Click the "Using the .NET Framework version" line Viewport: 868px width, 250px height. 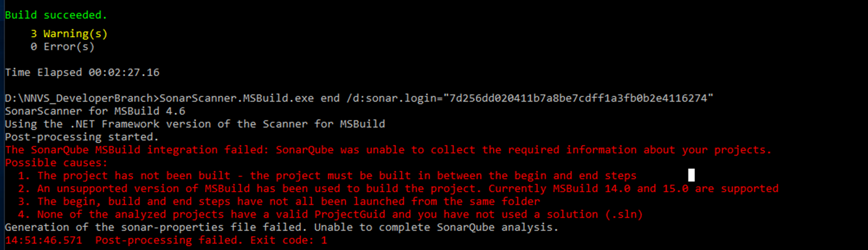(x=195, y=124)
